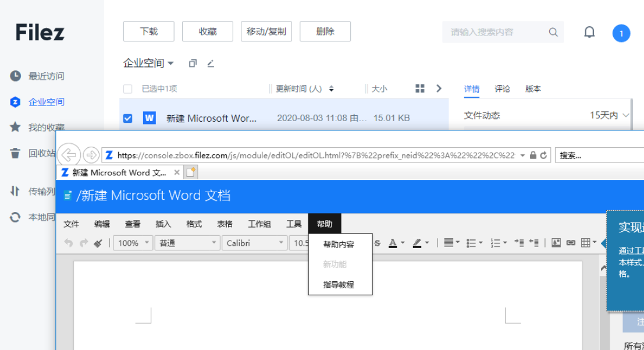The height and width of the screenshot is (350, 644).
Task: Open the Calibri font dropdown
Action: click(x=255, y=243)
